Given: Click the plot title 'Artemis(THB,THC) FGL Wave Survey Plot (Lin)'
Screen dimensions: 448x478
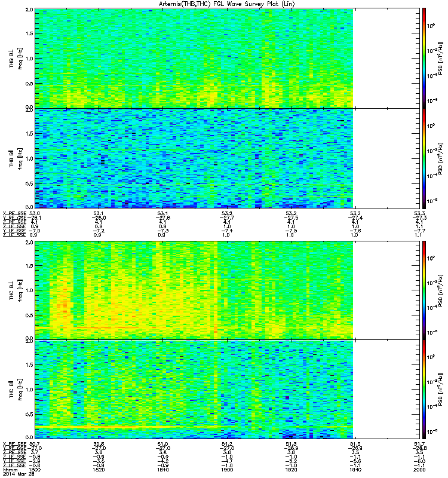Looking at the screenshot, I should pos(226,4).
